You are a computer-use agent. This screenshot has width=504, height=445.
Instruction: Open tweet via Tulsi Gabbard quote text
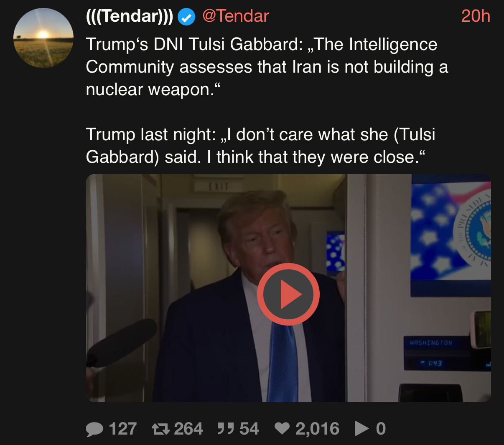267,67
